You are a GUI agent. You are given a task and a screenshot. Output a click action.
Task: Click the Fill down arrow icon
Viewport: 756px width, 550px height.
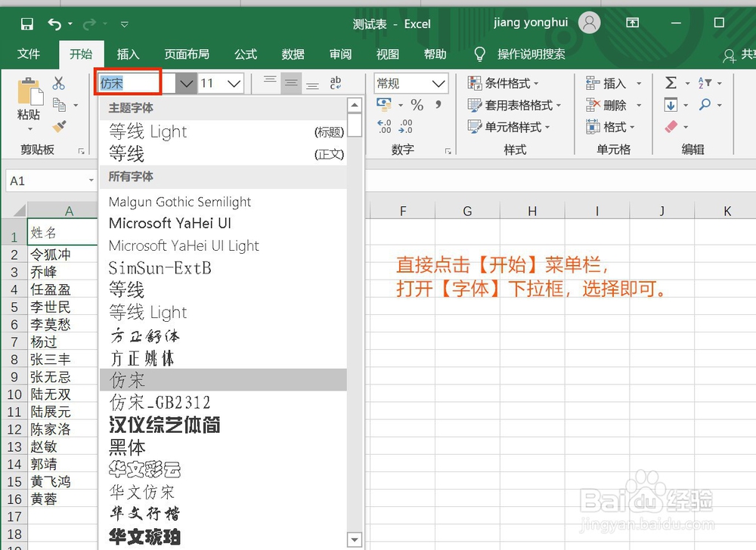[x=671, y=104]
